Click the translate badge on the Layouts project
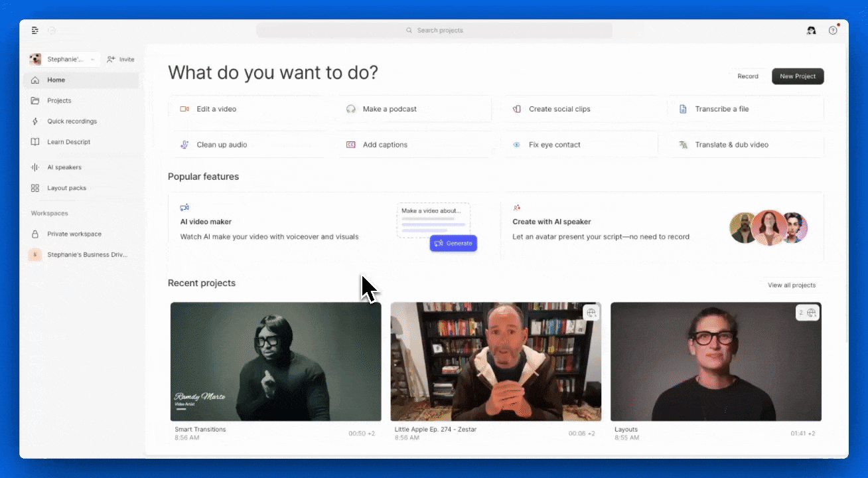 (x=808, y=312)
